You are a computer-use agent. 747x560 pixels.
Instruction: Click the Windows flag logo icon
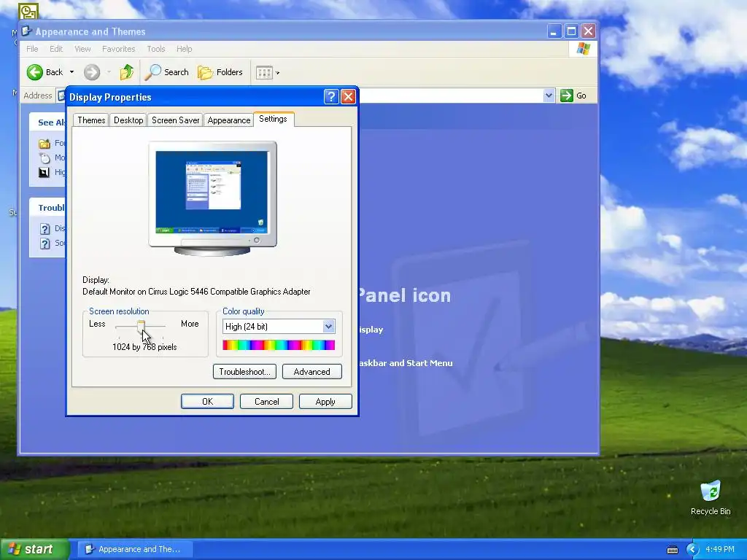click(583, 49)
